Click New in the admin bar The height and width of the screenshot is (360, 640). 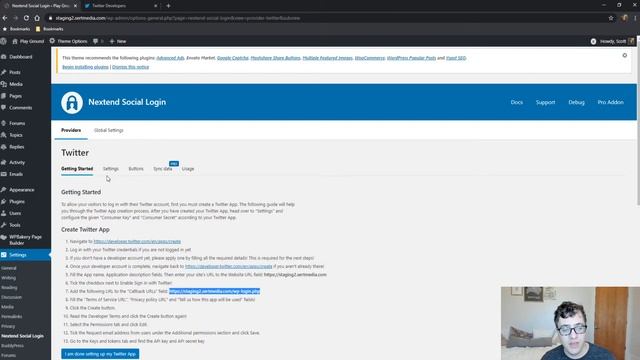(118, 41)
